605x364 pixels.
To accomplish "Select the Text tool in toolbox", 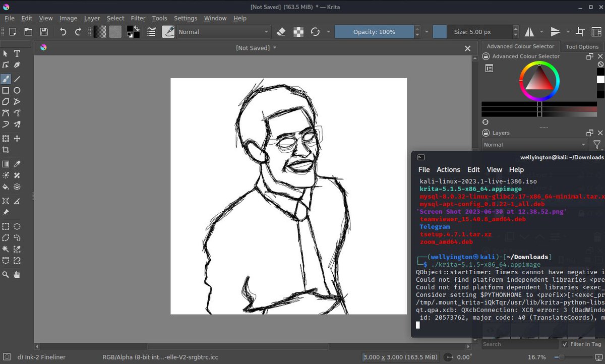I will (17, 53).
